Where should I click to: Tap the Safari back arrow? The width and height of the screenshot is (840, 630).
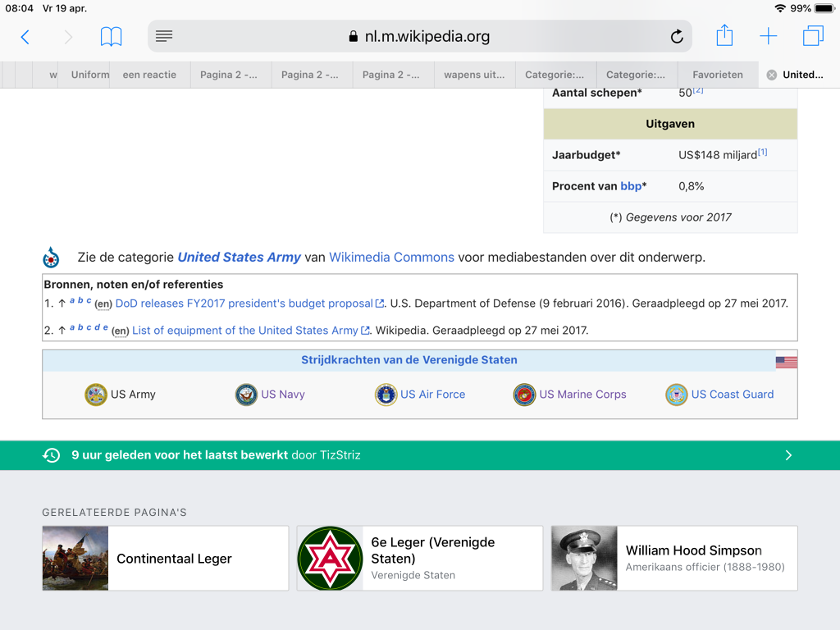pos(25,37)
